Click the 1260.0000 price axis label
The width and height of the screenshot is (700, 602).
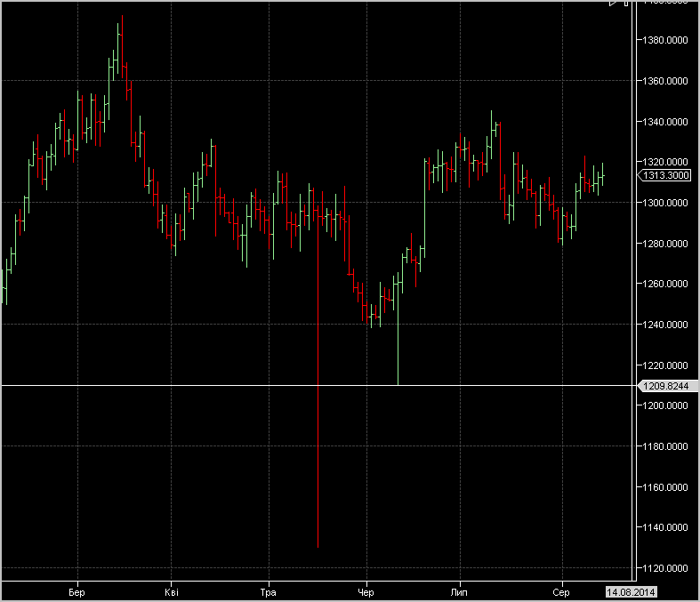pos(664,284)
